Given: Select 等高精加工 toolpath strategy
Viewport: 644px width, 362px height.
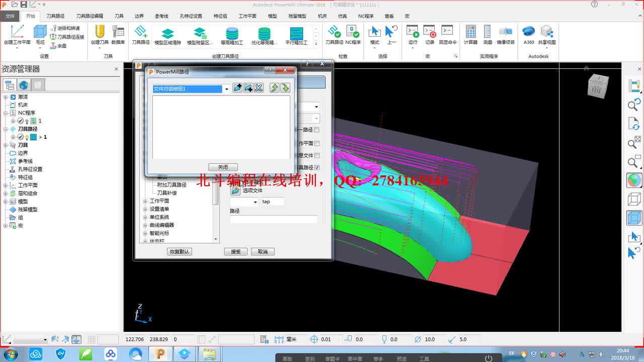Looking at the screenshot, I should pyautogui.click(x=232, y=36).
